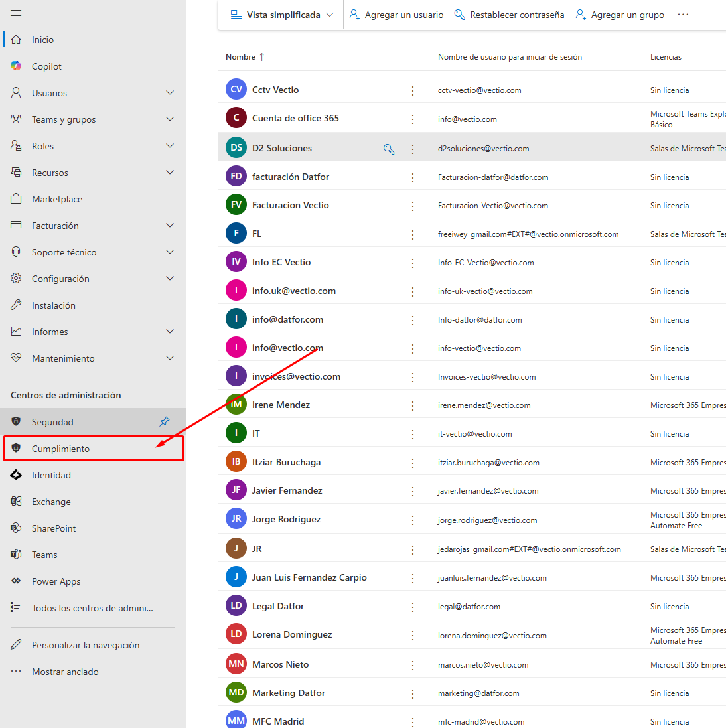This screenshot has height=728, width=726.
Task: Open more actions for Info EC Vectio
Action: click(x=413, y=263)
